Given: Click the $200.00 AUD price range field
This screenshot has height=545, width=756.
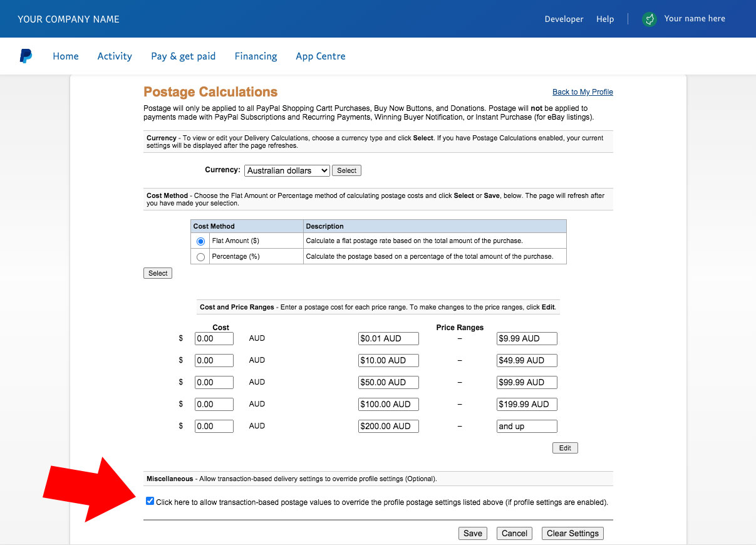Looking at the screenshot, I should [x=388, y=426].
